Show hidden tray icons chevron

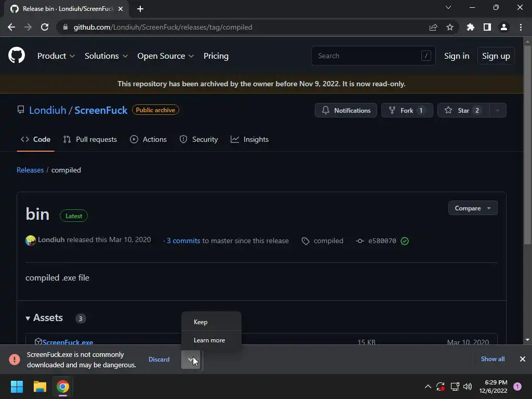[x=428, y=387]
